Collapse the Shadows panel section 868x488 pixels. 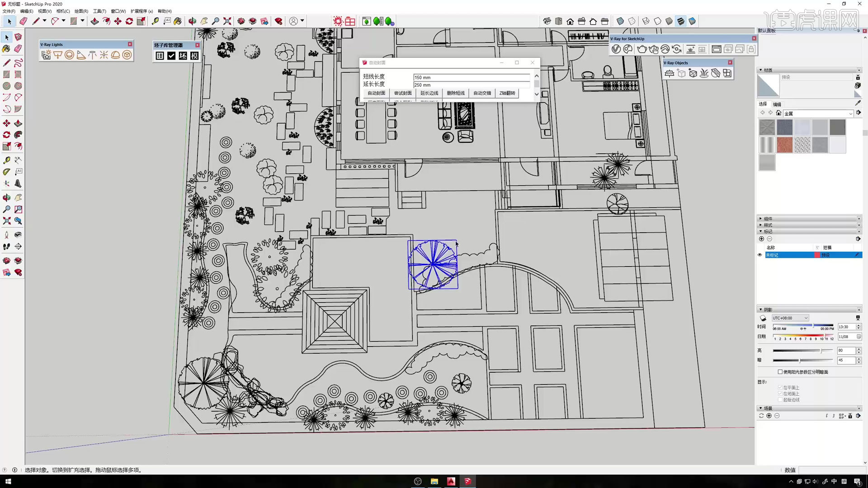tap(761, 310)
